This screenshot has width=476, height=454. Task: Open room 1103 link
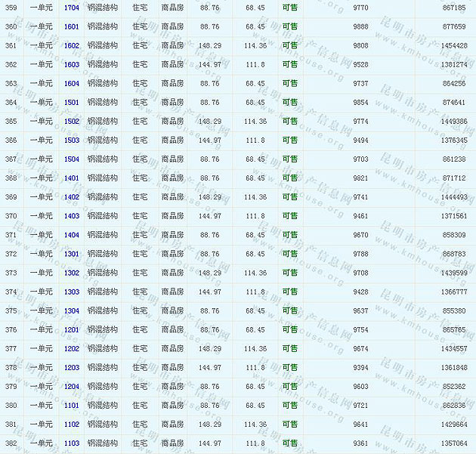coord(72,443)
